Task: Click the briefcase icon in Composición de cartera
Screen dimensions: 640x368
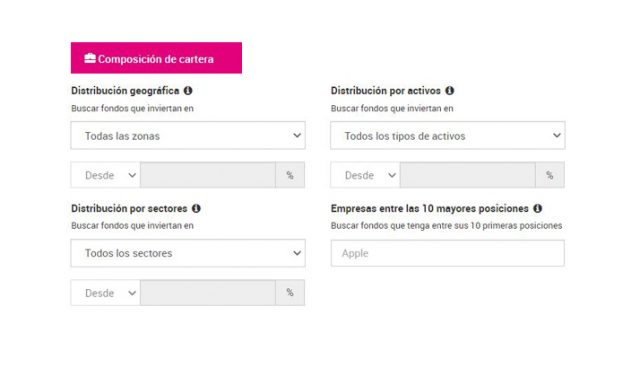Action: (90, 59)
